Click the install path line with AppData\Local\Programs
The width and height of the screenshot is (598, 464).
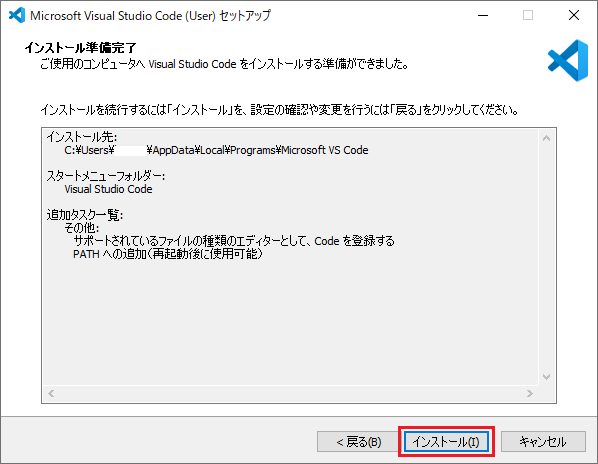[216, 150]
